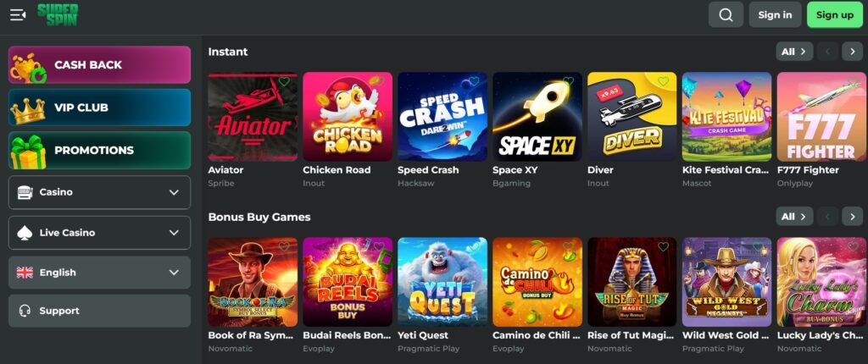
Task: Click the Casino slot machine icon
Action: 25,192
